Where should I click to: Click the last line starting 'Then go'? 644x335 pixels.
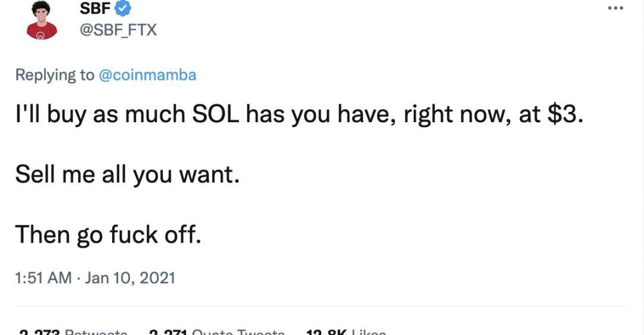tap(107, 234)
